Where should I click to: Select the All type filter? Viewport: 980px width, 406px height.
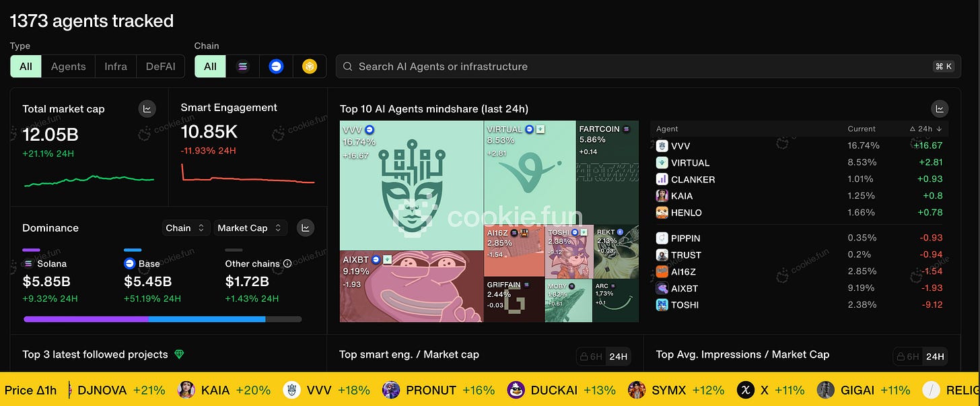pos(26,66)
